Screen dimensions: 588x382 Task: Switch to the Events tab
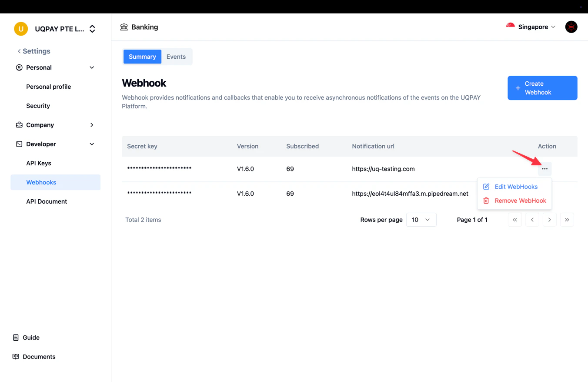[176, 57]
